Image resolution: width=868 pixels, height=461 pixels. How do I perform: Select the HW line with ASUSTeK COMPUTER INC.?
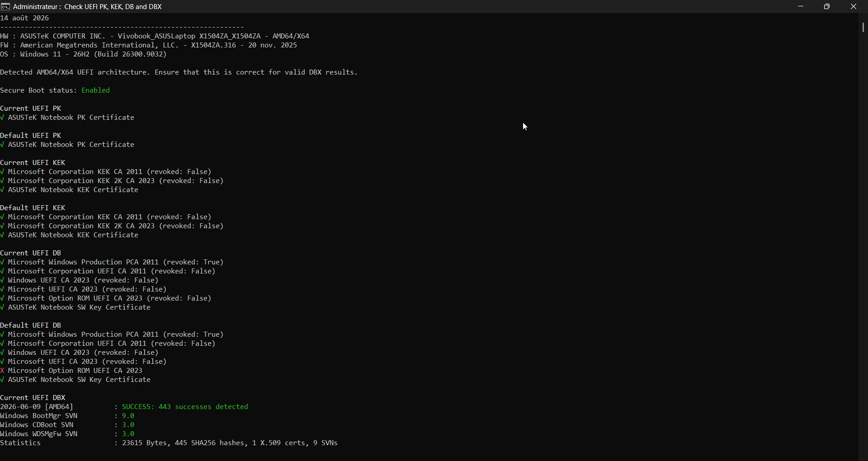[x=155, y=36]
